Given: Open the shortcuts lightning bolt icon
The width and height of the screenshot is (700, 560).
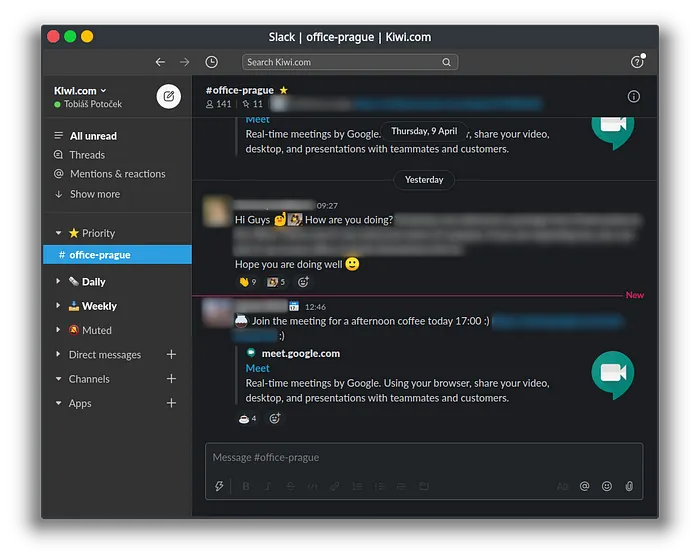Looking at the screenshot, I should coord(219,486).
